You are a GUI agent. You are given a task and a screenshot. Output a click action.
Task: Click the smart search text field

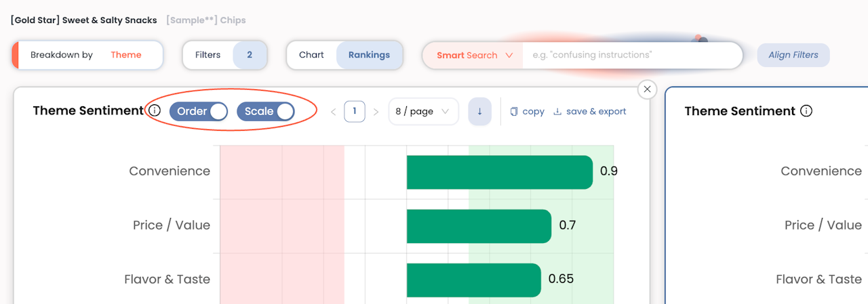[x=631, y=55]
